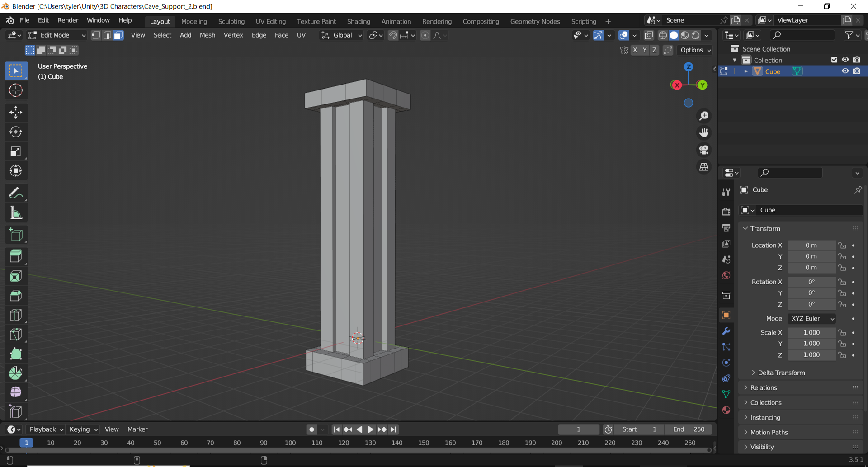Screen dimensions: 868x467
Task: Open the Mesh menu
Action: pos(207,35)
